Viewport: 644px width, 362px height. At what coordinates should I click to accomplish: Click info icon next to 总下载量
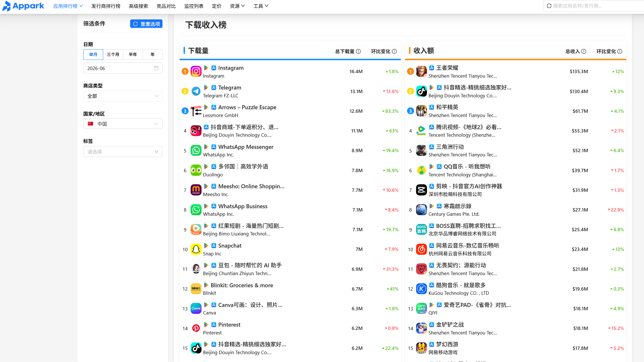[x=358, y=51]
